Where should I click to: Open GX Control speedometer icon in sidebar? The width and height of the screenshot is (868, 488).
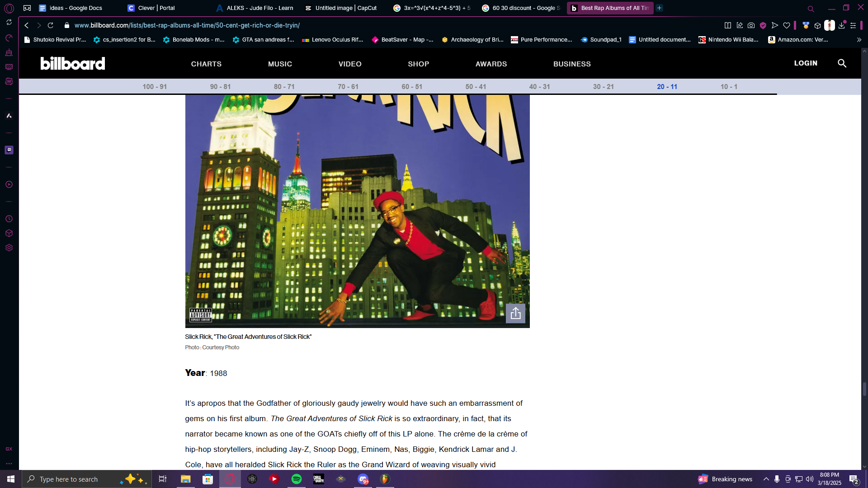point(9,38)
